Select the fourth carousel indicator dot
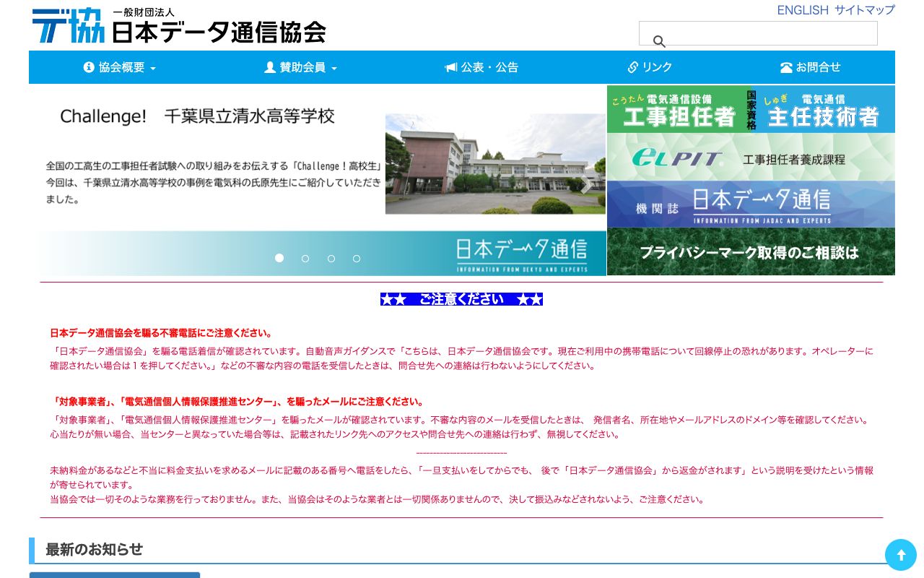The height and width of the screenshot is (578, 924). tap(357, 258)
